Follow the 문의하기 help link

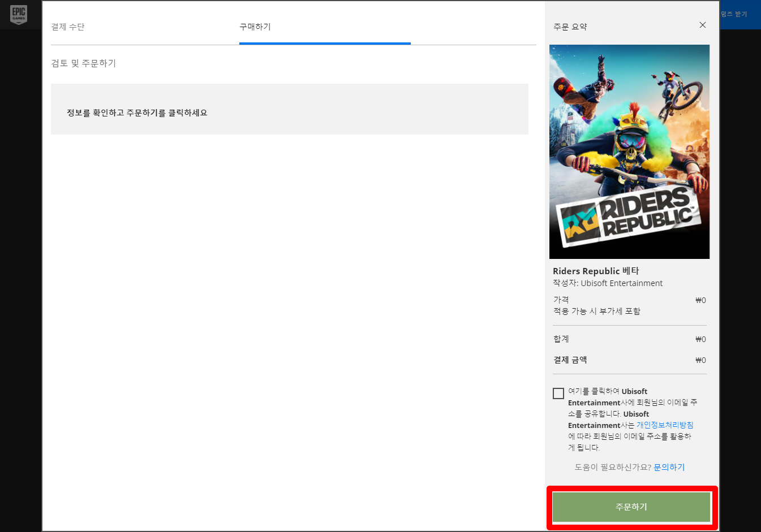coord(669,467)
